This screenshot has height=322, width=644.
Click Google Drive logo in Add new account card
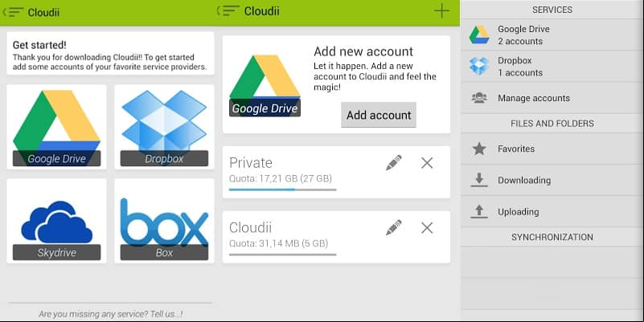265,85
